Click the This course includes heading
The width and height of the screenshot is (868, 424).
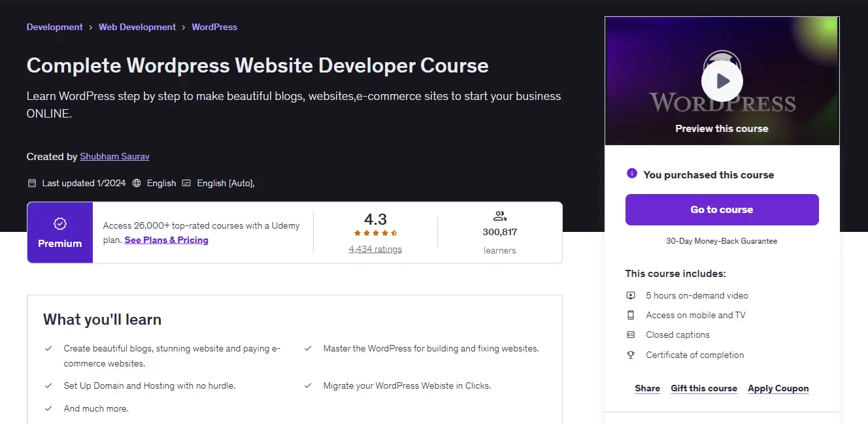click(675, 274)
